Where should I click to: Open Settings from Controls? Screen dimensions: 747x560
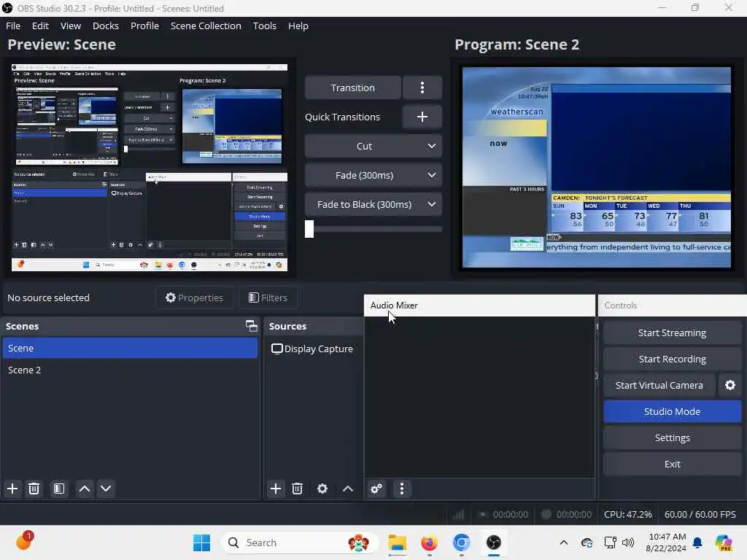(672, 437)
